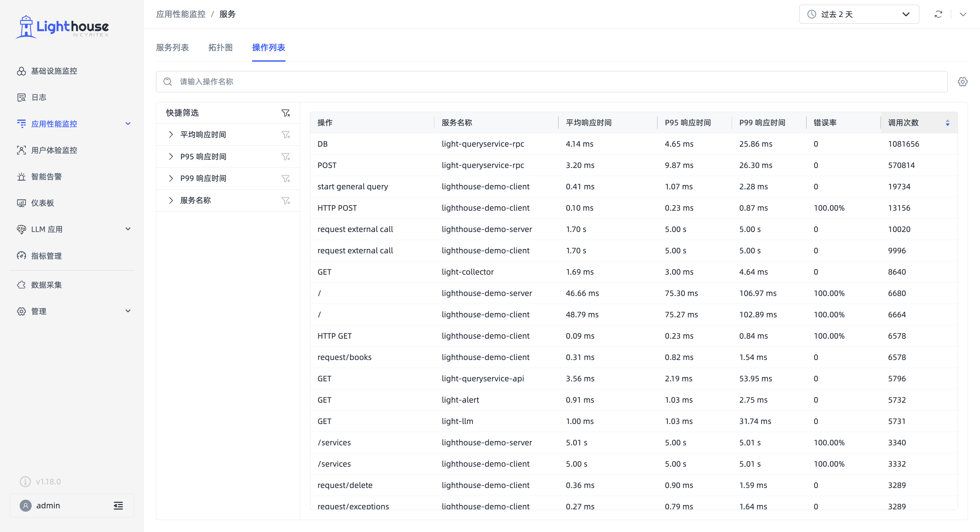Clear the 平均响应时间 filter icon
Viewport: 980px width, 532px height.
click(x=286, y=135)
